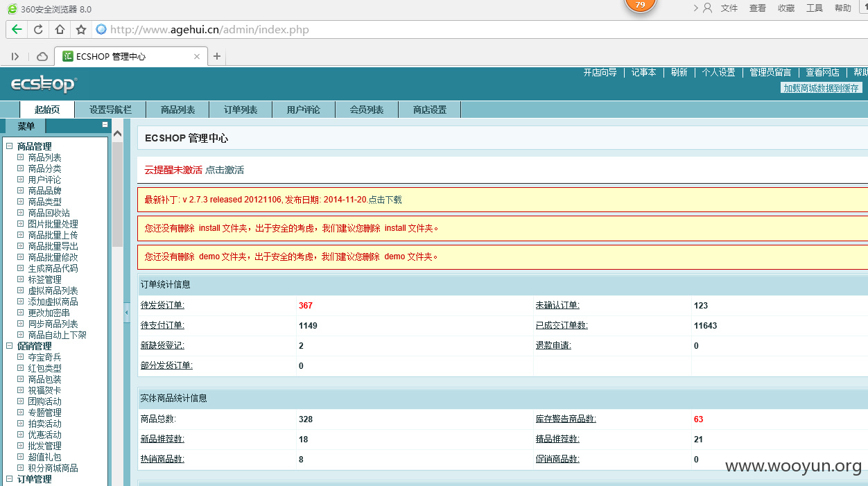Open 记事本 header link
Image resolution: width=868 pixels, height=486 pixels.
coord(643,72)
